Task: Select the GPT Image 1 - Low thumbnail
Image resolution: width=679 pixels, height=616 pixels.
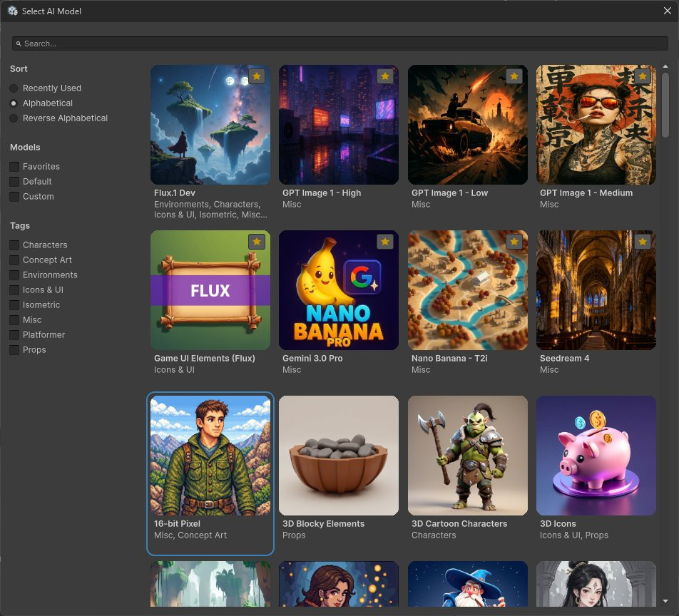Action: 468,125
